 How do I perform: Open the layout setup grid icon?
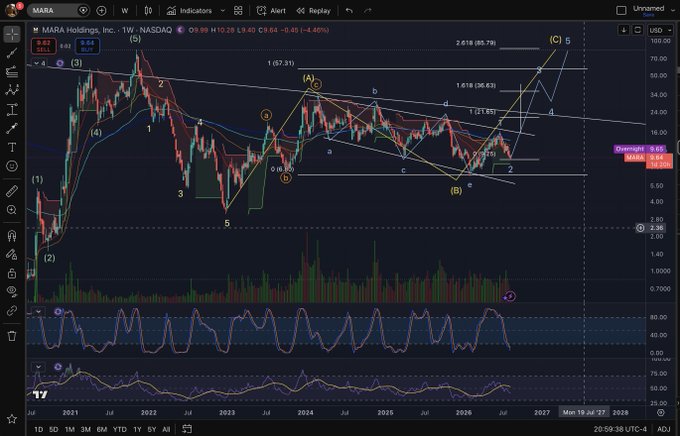click(x=238, y=10)
